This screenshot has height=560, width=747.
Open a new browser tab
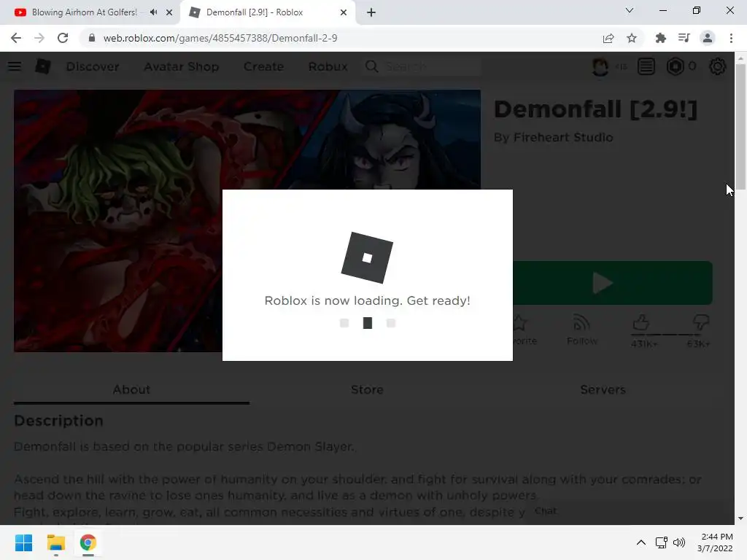(371, 12)
